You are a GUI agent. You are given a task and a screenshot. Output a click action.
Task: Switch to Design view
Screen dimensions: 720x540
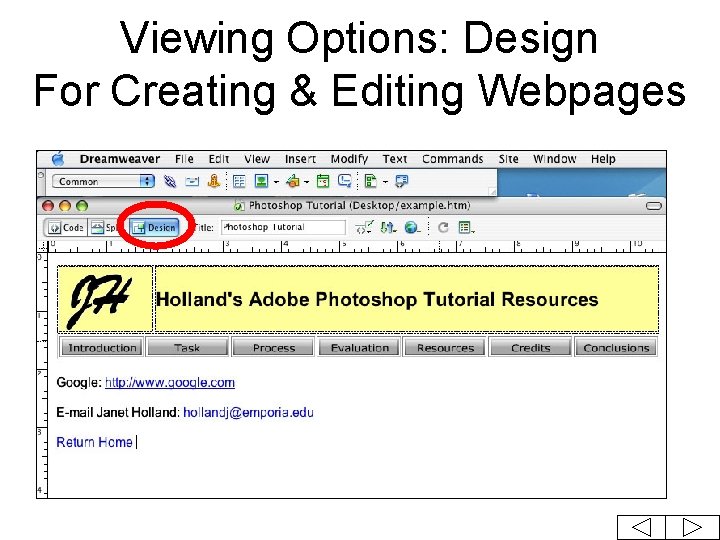[155, 227]
